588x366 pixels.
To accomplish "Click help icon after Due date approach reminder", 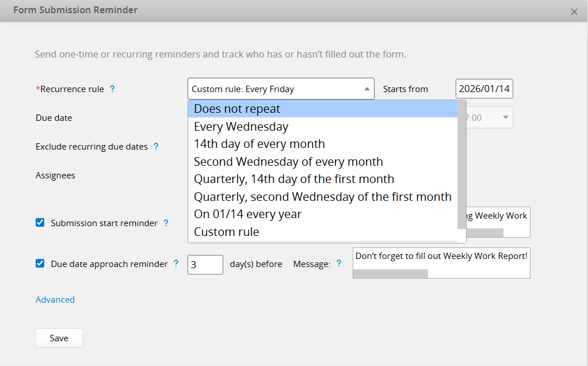I will [x=176, y=264].
